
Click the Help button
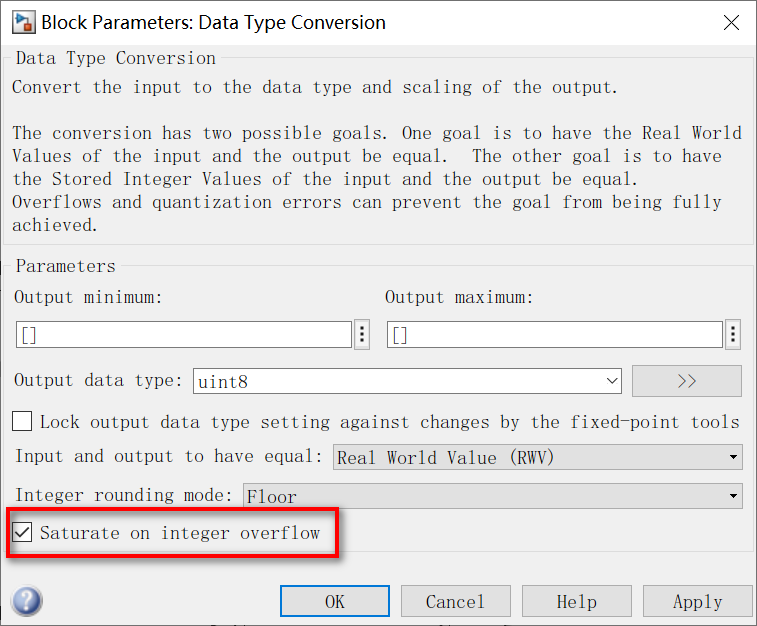pyautogui.click(x=576, y=601)
